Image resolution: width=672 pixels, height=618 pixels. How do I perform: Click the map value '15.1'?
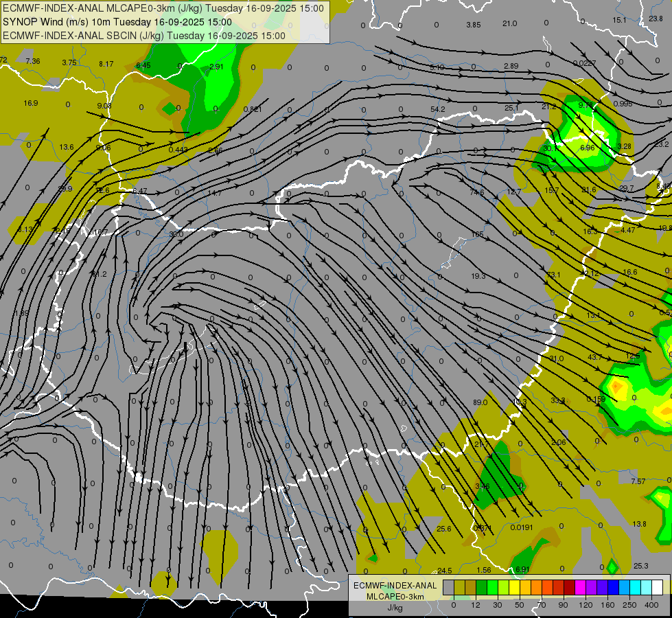pyautogui.click(x=619, y=20)
